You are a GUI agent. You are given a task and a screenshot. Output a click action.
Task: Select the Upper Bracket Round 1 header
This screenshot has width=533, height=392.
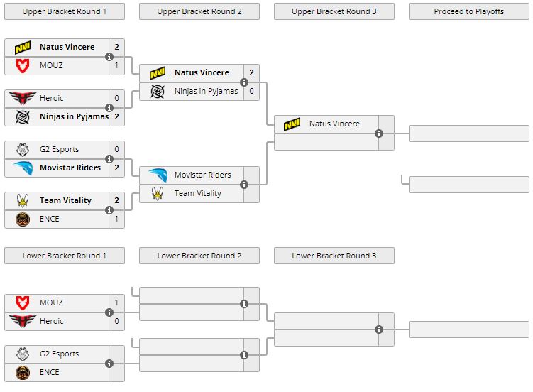point(65,12)
